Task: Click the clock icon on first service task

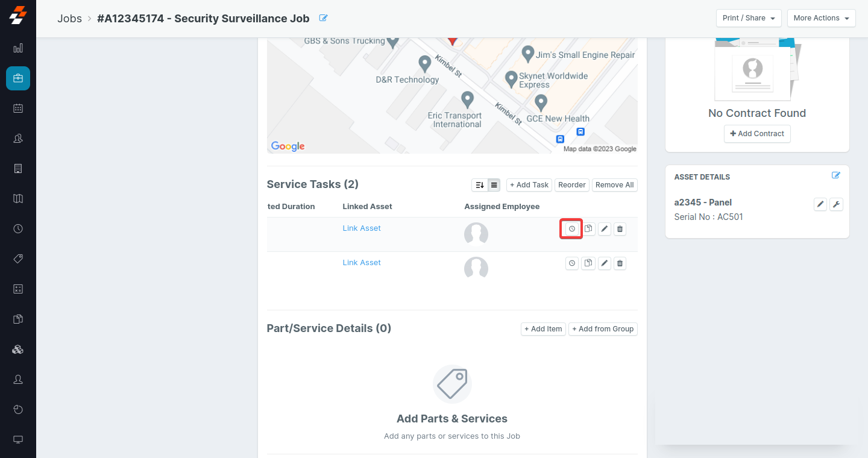Action: click(x=571, y=229)
